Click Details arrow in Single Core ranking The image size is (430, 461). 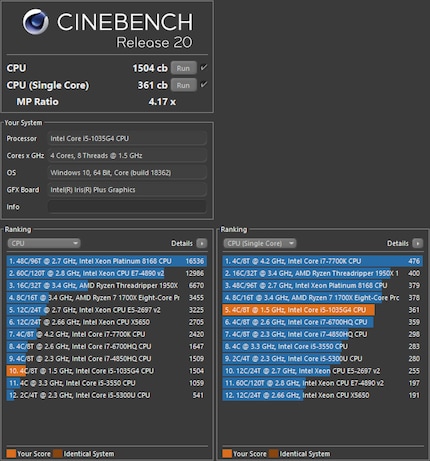[x=417, y=243]
